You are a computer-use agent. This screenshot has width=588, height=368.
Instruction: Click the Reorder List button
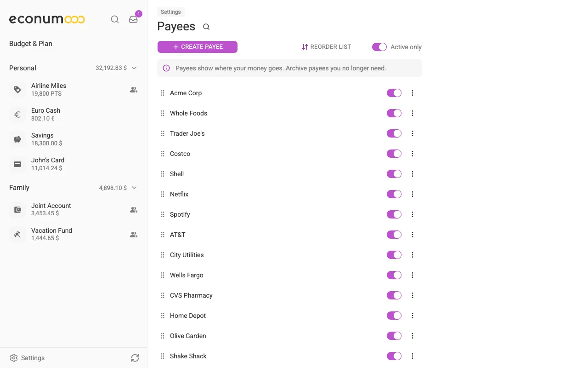coord(326,47)
